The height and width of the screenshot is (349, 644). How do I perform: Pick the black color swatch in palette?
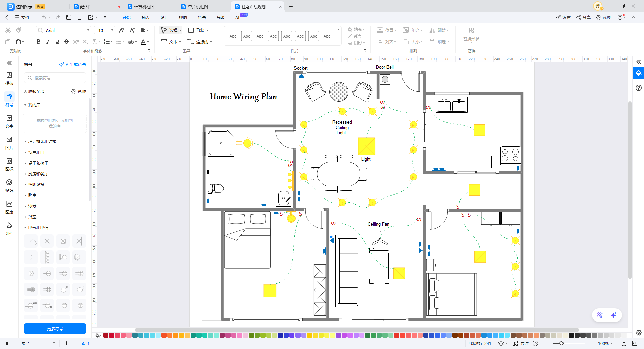coord(571,335)
